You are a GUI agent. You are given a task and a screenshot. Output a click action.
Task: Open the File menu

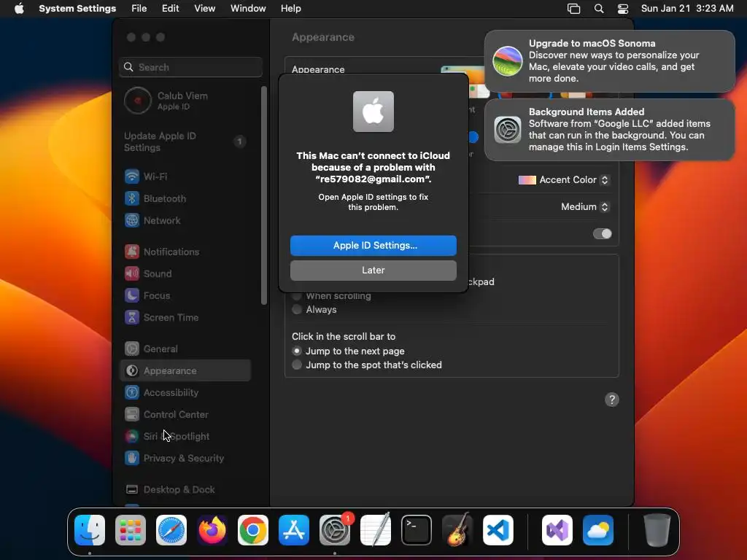tap(139, 9)
